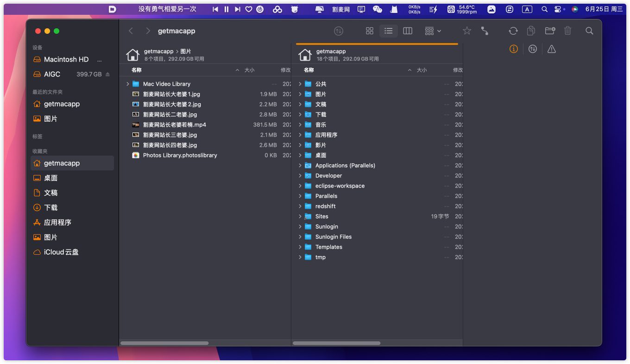
Task: Open the group-by dropdown in toolbar
Action: click(x=433, y=31)
